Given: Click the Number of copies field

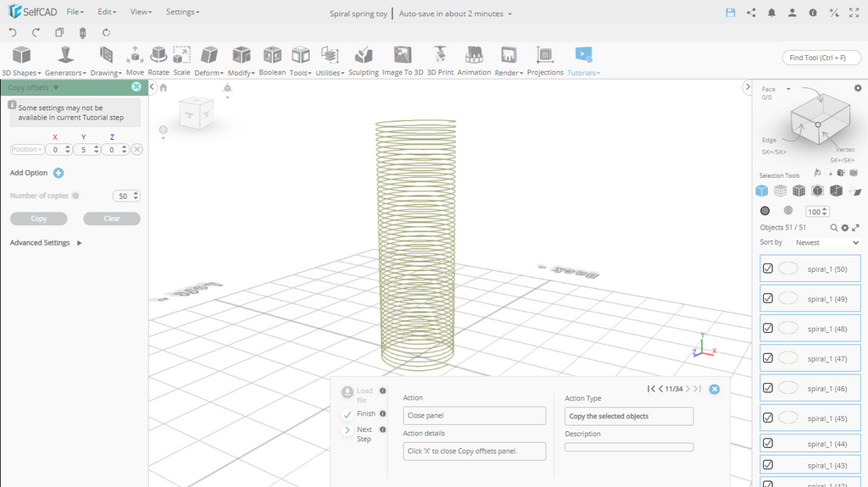Looking at the screenshot, I should click(126, 196).
